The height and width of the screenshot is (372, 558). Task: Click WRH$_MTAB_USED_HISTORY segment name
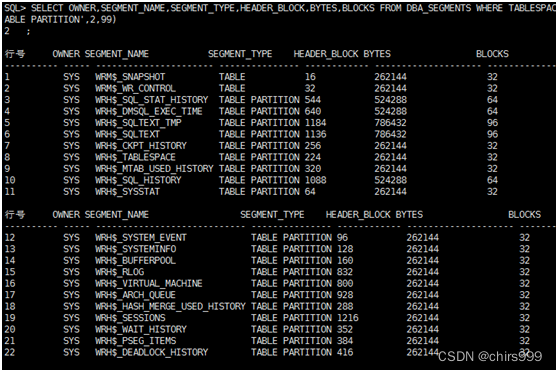[154, 168]
